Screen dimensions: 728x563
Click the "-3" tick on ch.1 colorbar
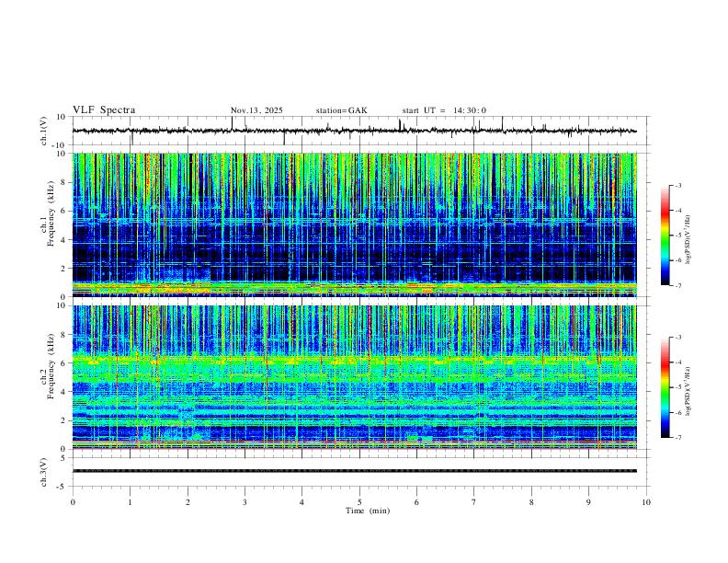[x=677, y=185]
